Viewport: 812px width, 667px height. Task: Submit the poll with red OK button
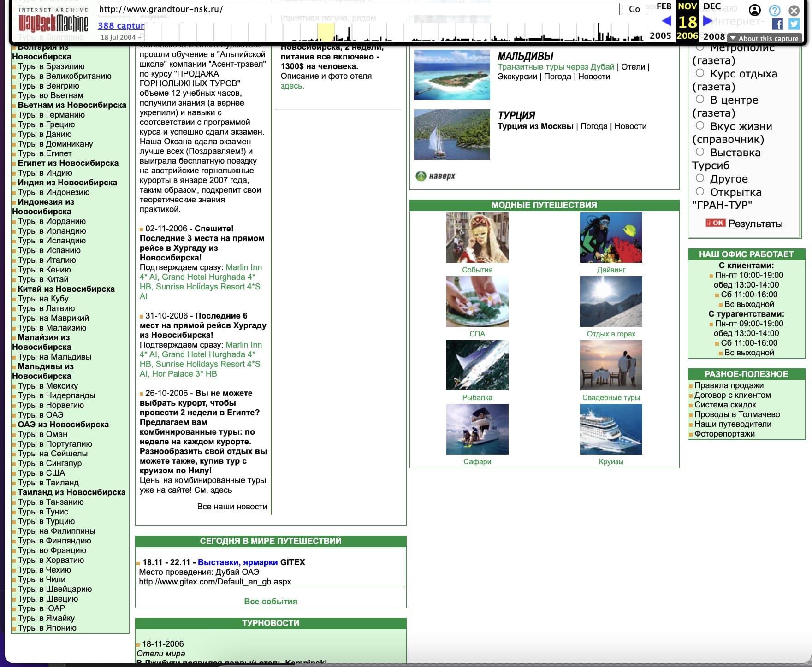tap(715, 223)
